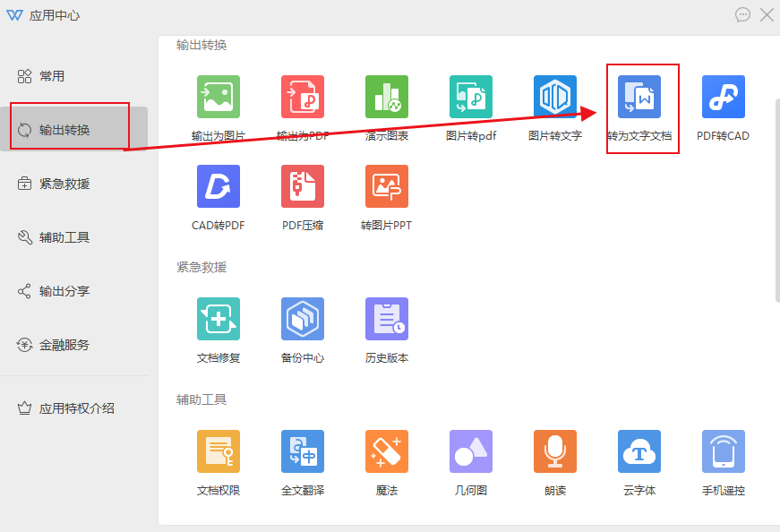
Task: Open 应用特权介绍 in the sidebar
Action: click(73, 408)
